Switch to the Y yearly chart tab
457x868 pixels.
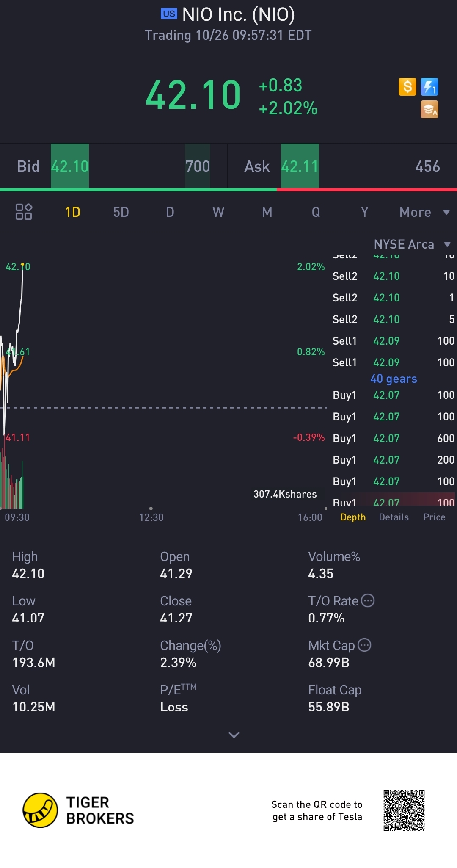(x=364, y=212)
